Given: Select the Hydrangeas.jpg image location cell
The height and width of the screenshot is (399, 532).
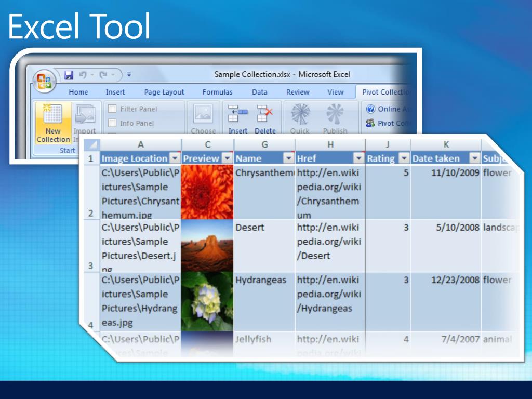Looking at the screenshot, I should click(140, 302).
